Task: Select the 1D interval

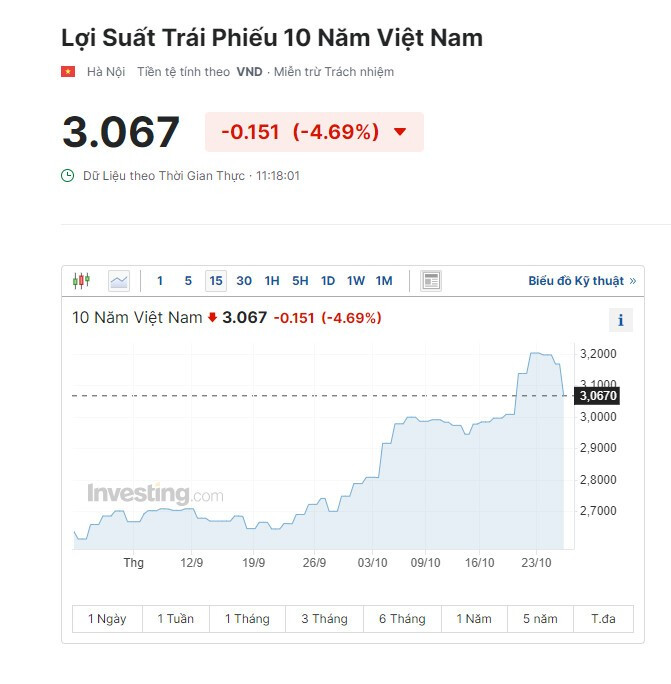Action: (327, 281)
